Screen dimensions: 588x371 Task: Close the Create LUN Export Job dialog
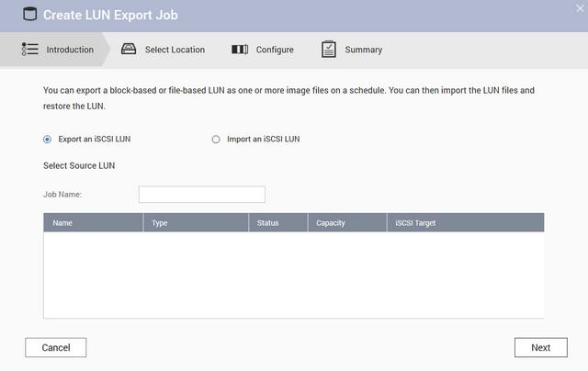[580, 8]
